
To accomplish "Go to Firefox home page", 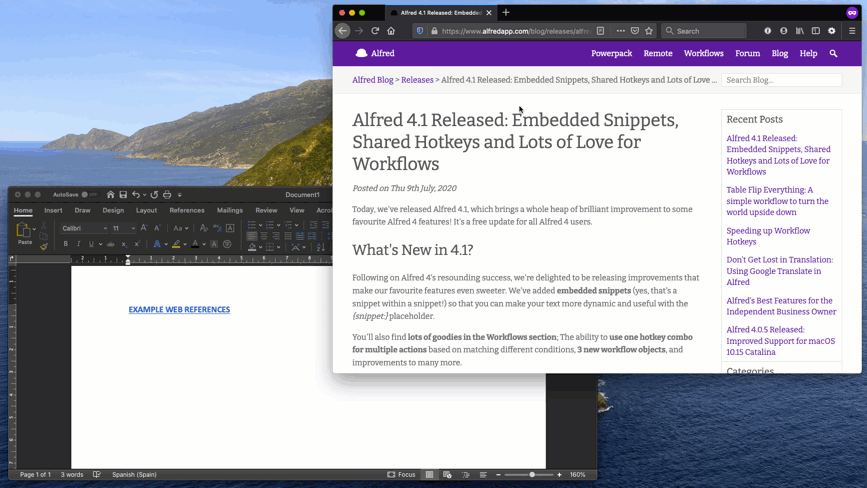I will (391, 31).
